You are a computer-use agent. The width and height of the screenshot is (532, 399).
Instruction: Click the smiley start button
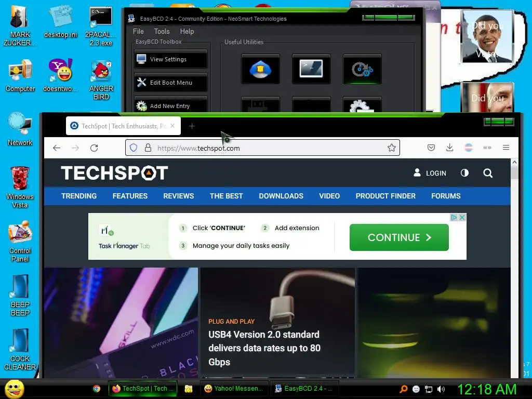(x=15, y=389)
